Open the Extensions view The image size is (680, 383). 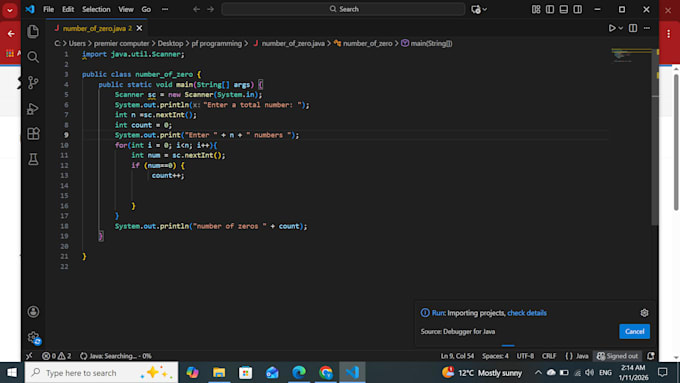point(33,134)
